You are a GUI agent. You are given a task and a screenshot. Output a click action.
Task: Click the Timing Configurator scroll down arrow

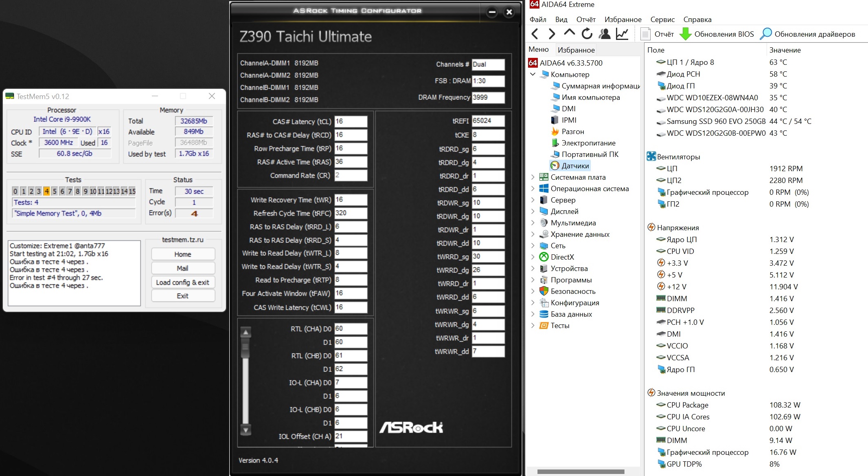(x=245, y=430)
